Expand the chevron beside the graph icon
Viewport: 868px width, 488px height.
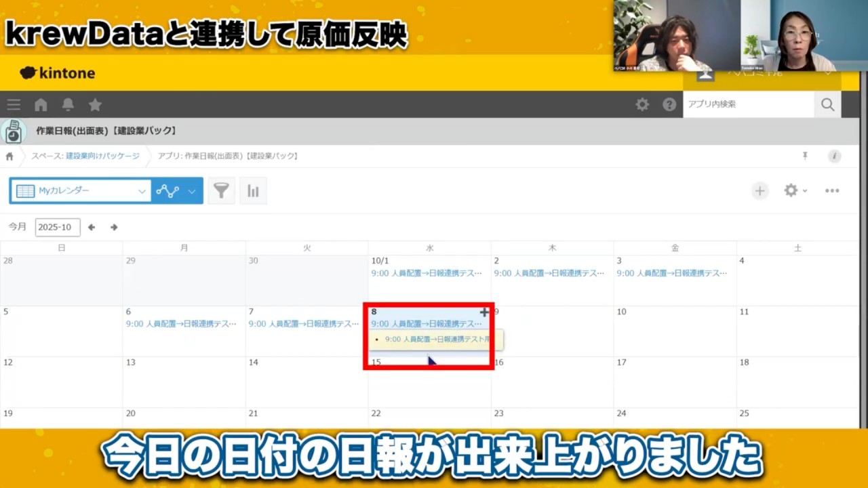(191, 190)
